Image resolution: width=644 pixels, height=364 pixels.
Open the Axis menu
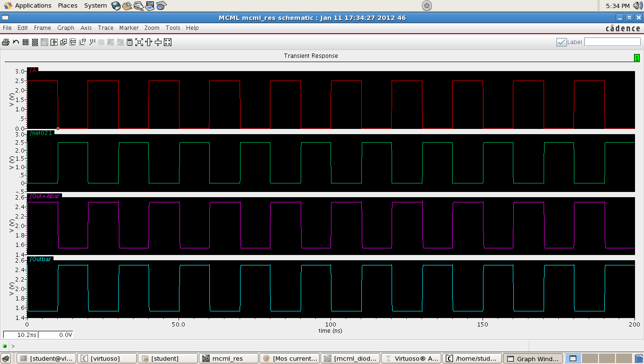click(x=86, y=28)
